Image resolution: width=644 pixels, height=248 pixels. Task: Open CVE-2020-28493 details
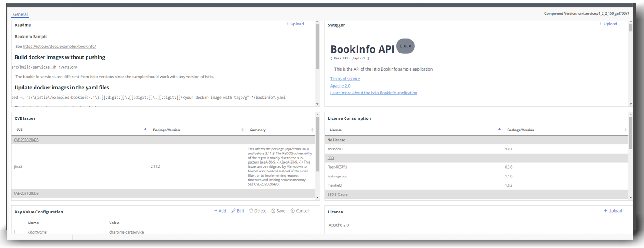pyautogui.click(x=26, y=140)
